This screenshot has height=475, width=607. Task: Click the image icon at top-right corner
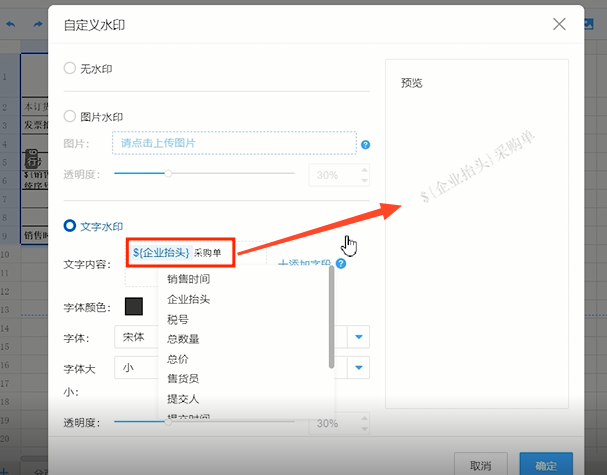[x=592, y=22]
